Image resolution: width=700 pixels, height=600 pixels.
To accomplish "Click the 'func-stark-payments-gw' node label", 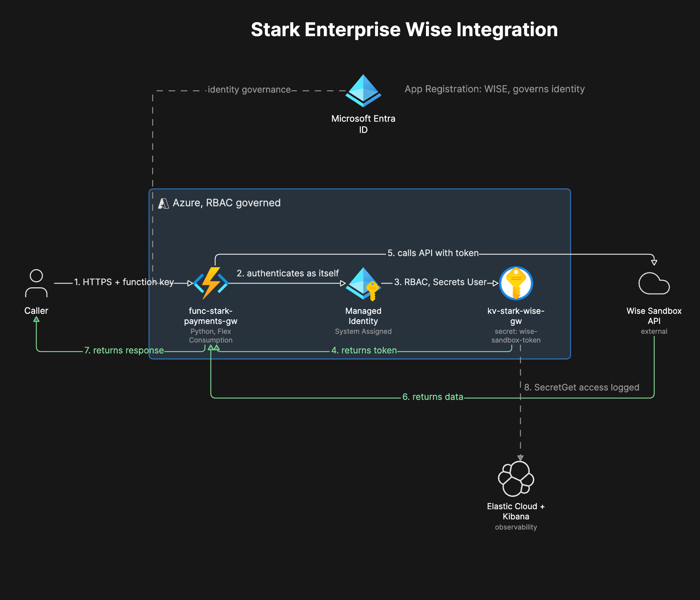I will pos(211,316).
